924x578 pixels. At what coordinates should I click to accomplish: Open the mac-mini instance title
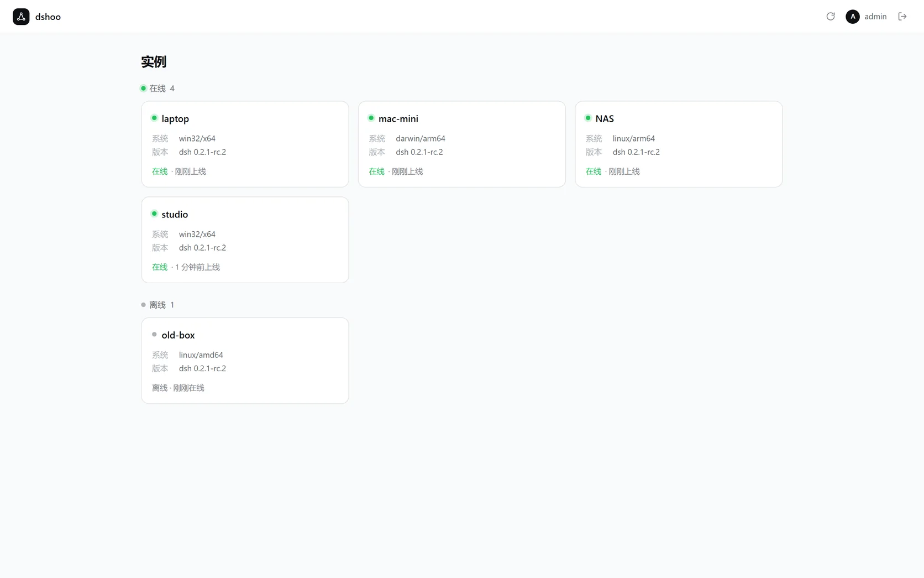398,119
